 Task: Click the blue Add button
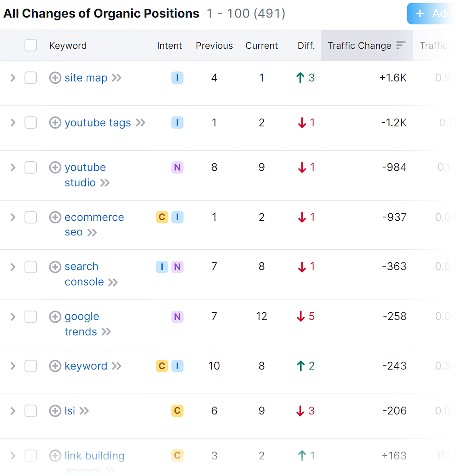431,14
